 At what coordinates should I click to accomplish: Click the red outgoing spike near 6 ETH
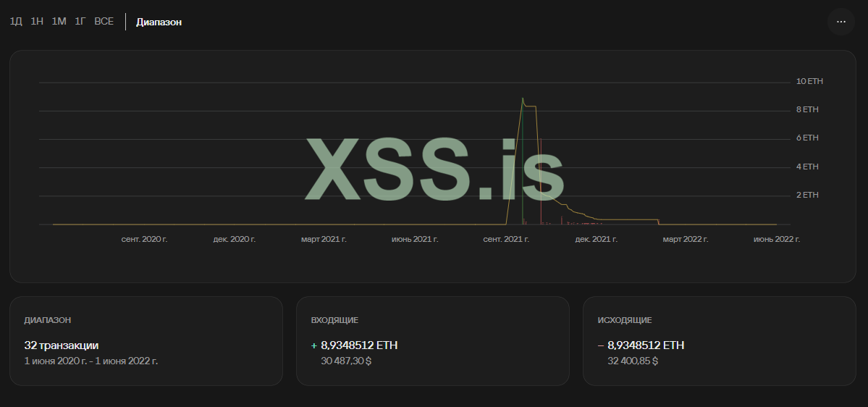[540, 182]
